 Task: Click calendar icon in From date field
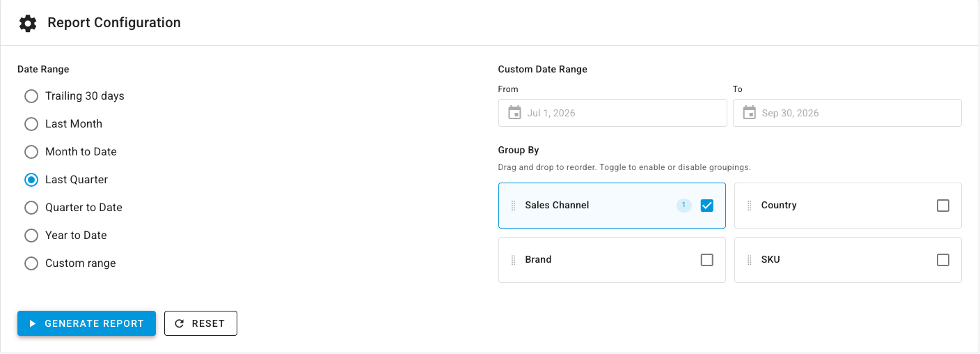514,113
